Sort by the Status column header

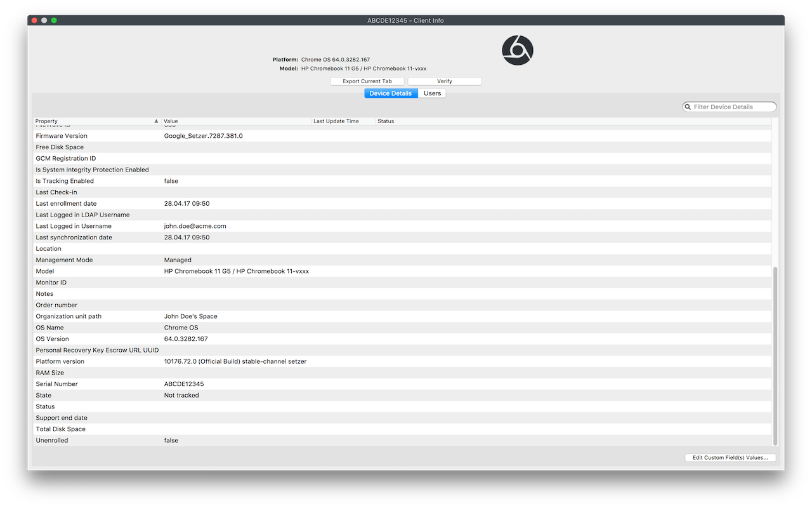click(574, 121)
